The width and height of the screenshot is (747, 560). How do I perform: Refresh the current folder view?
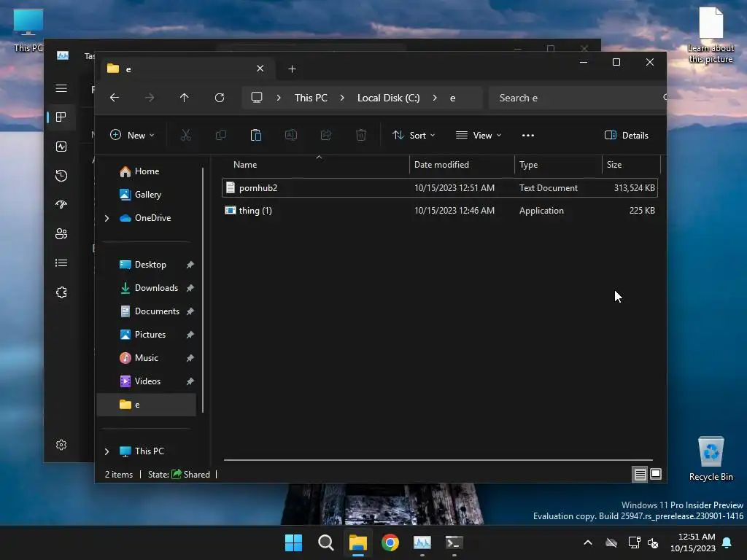tap(220, 98)
